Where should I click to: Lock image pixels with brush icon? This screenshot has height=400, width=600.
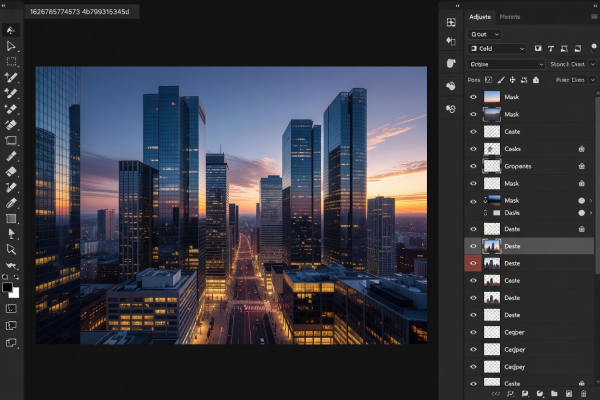501,80
